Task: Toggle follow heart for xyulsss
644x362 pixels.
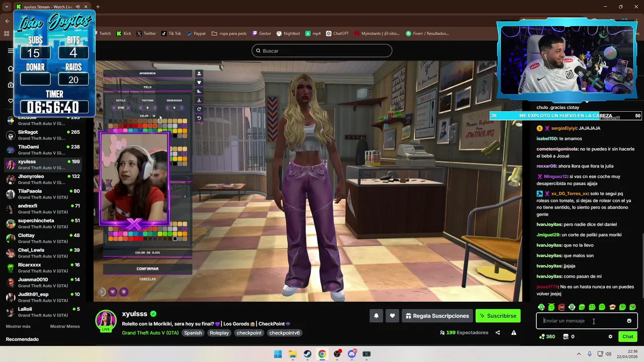Action: pyautogui.click(x=392, y=316)
